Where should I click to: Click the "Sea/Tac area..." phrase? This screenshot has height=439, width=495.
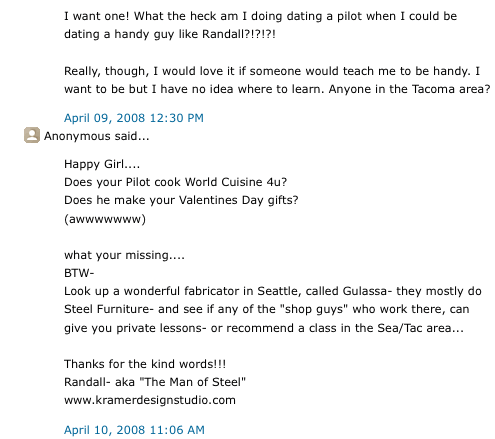tap(420, 328)
